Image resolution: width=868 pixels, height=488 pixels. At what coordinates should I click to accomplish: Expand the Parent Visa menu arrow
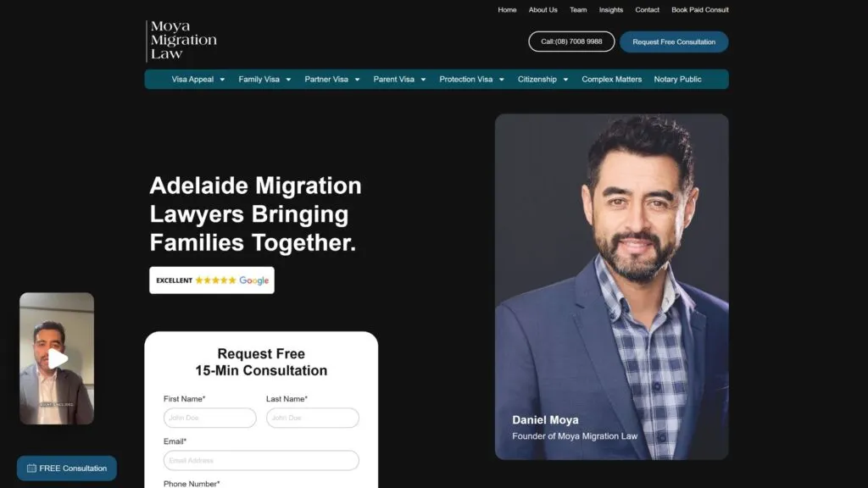(x=423, y=80)
